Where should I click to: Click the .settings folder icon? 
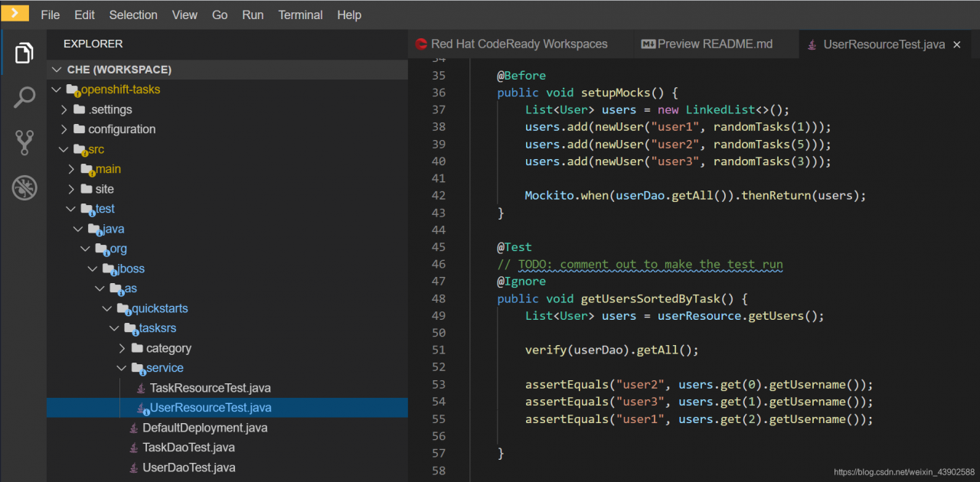coord(80,109)
